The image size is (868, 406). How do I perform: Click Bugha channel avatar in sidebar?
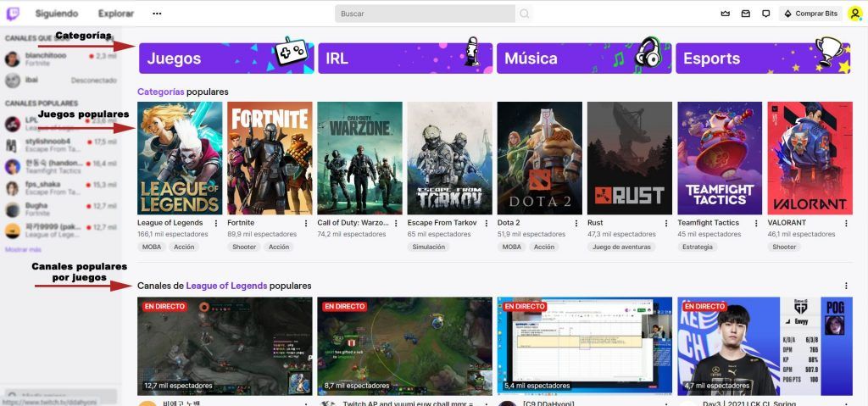[13, 209]
